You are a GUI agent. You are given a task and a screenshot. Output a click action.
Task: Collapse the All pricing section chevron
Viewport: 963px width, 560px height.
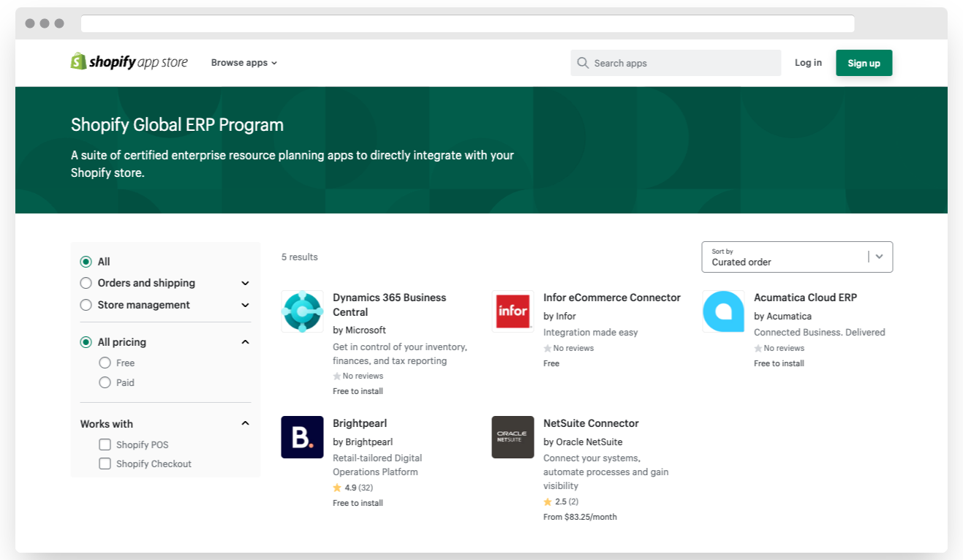pyautogui.click(x=245, y=342)
